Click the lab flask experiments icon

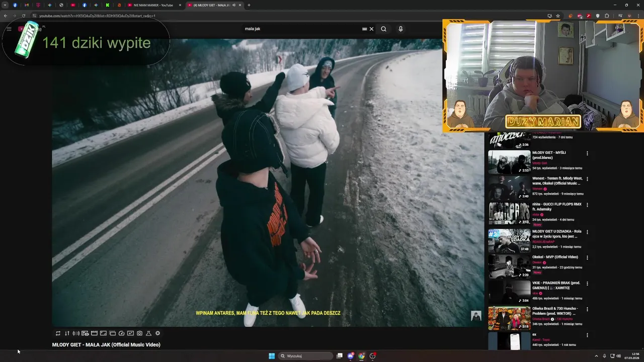click(x=148, y=333)
